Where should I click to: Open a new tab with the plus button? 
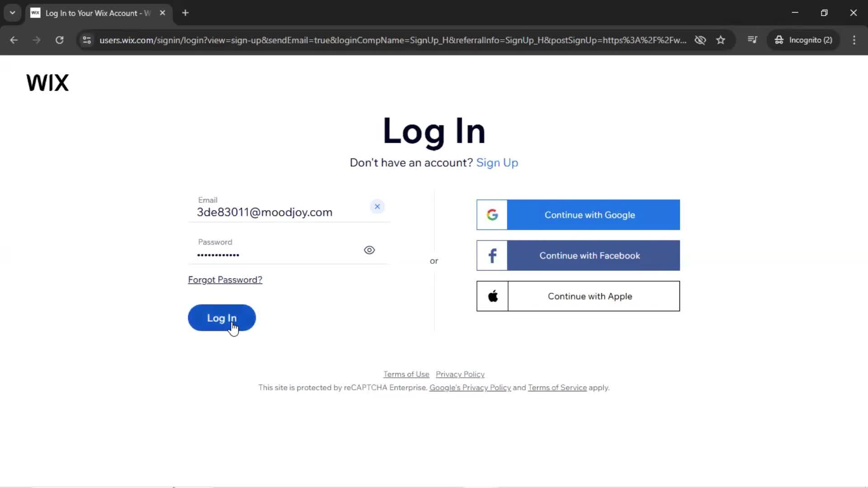185,13
